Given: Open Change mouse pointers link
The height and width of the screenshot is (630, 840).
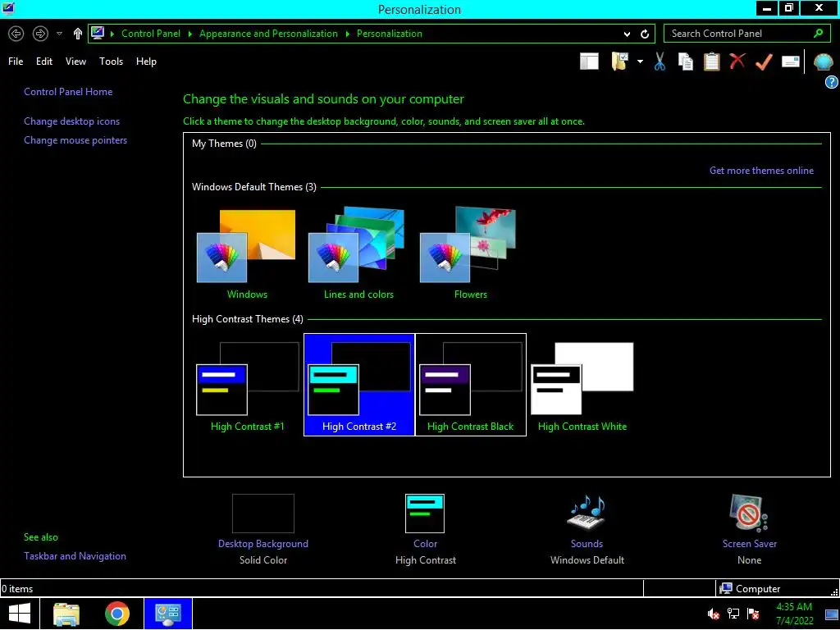Looking at the screenshot, I should pyautogui.click(x=75, y=140).
